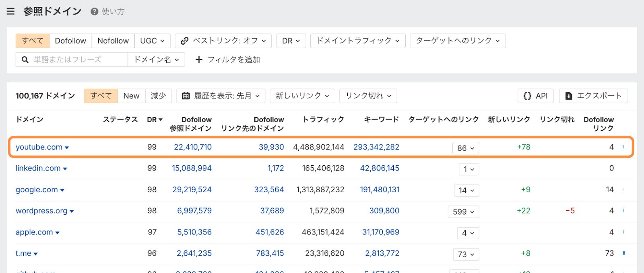Click the エクスポート button
The width and height of the screenshot is (644, 273).
pos(593,96)
